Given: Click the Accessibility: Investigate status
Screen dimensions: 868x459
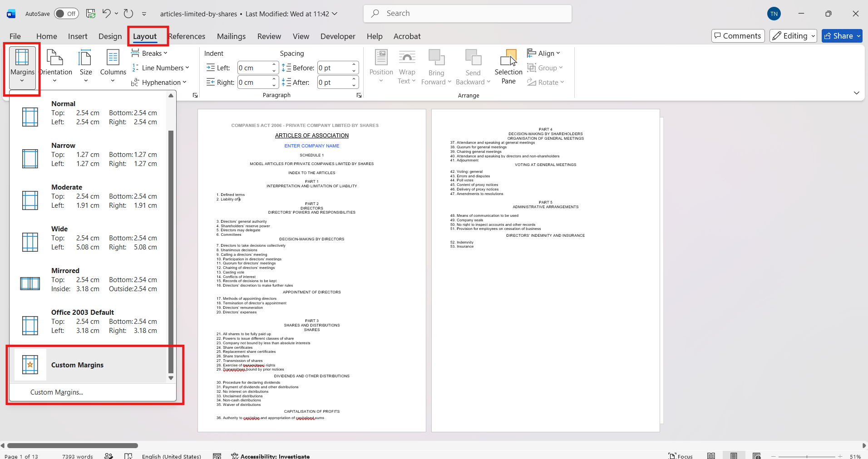Looking at the screenshot, I should pos(271,456).
